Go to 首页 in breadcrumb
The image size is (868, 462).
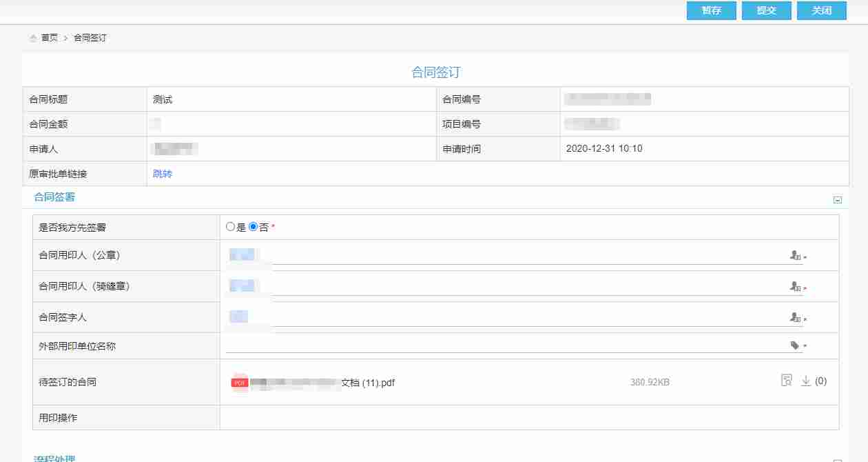[x=50, y=38]
